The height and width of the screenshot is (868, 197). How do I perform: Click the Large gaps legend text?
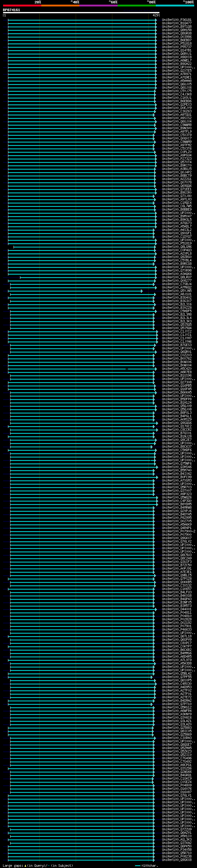(38, 865)
